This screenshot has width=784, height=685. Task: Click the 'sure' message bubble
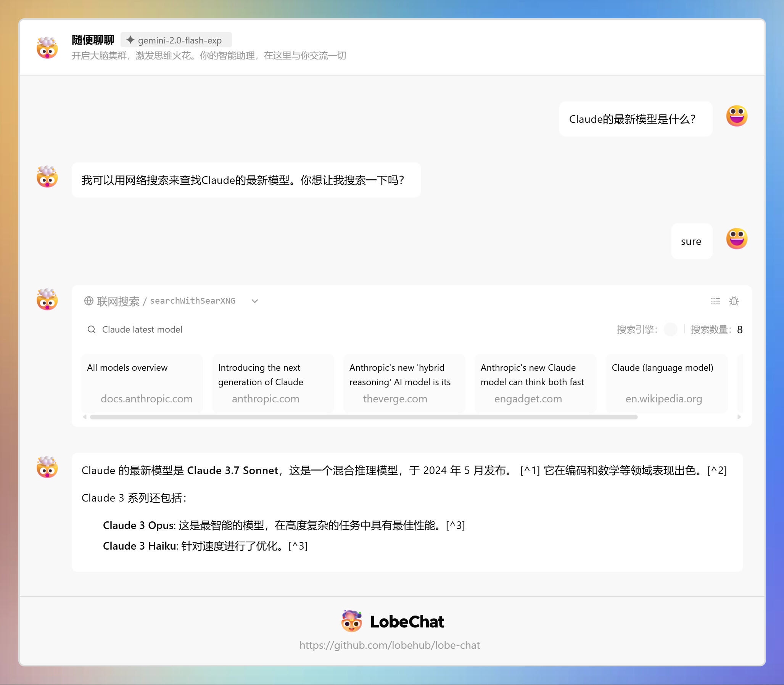point(691,241)
